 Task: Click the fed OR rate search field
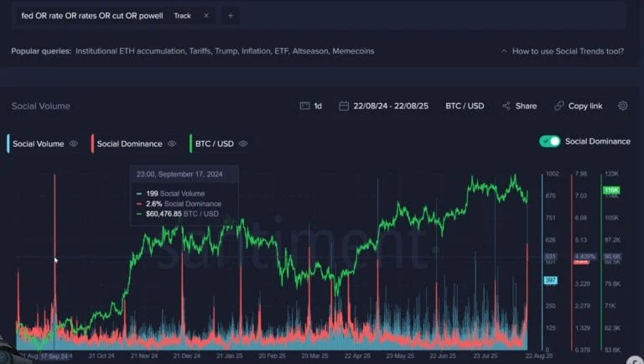point(92,16)
